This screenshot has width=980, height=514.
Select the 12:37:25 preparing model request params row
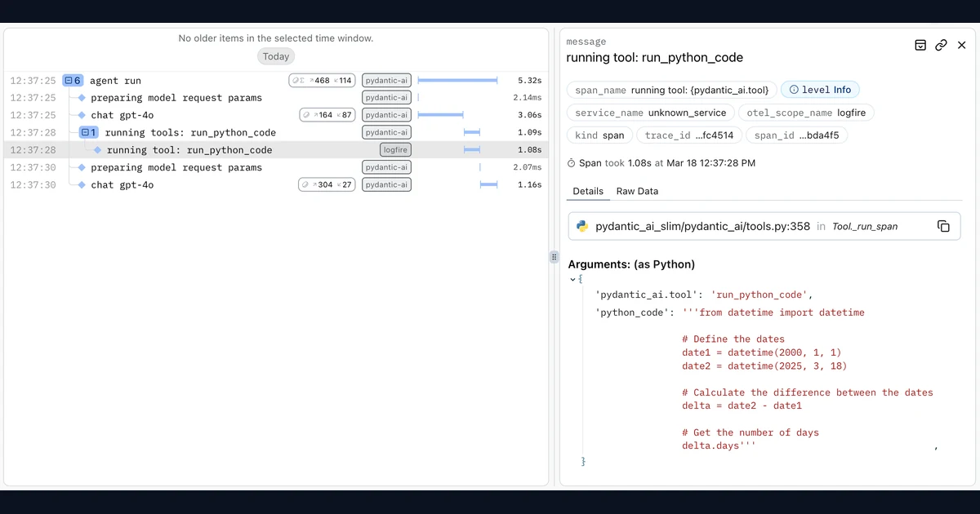(x=276, y=98)
